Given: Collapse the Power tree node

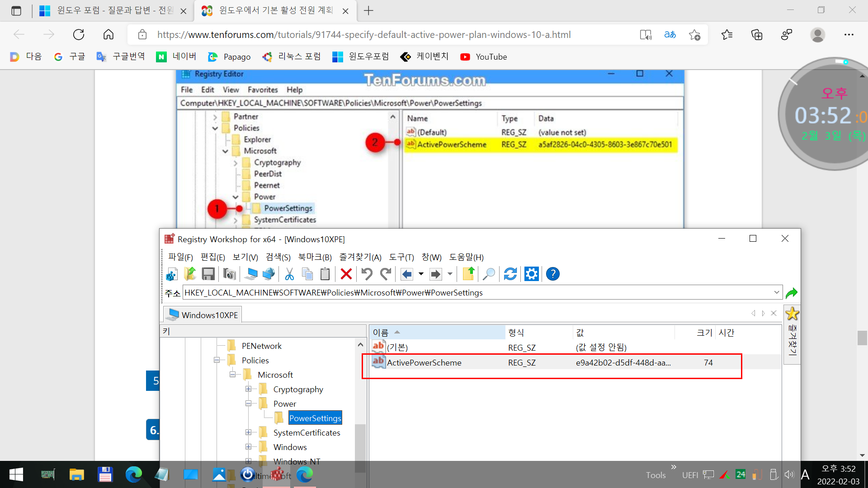Looking at the screenshot, I should [248, 404].
